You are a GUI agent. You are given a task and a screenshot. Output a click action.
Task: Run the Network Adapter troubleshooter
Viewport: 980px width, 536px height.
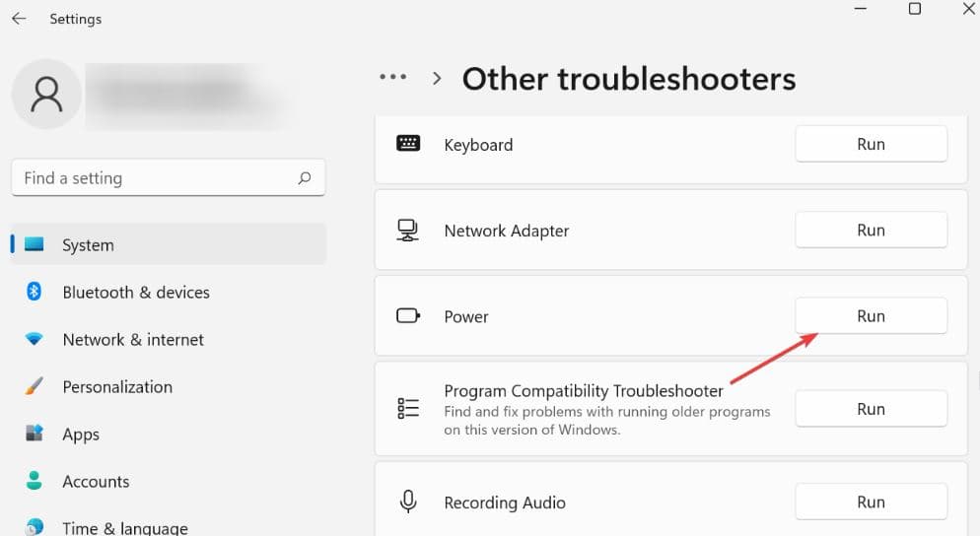(871, 231)
